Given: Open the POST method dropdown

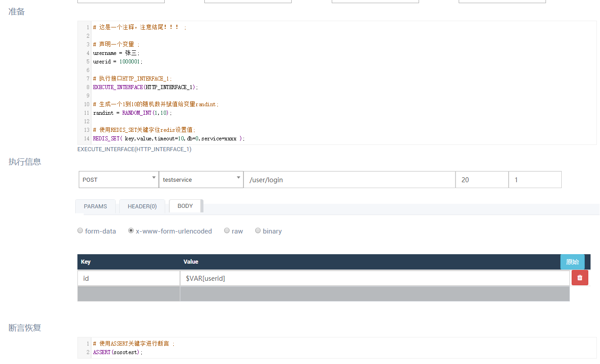Looking at the screenshot, I should (x=118, y=180).
